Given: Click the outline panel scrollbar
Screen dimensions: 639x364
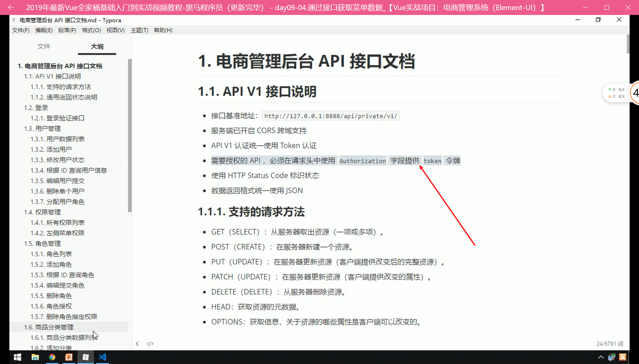Looking at the screenshot, I should [130, 135].
